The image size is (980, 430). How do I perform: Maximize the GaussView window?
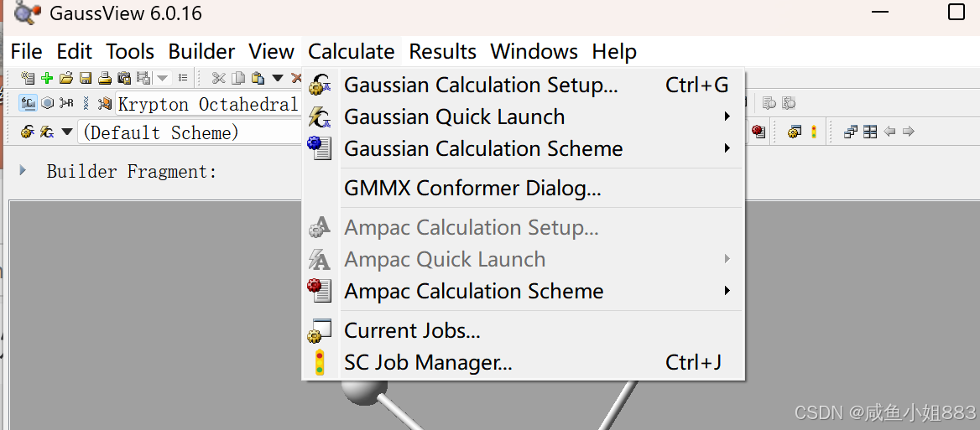(957, 12)
